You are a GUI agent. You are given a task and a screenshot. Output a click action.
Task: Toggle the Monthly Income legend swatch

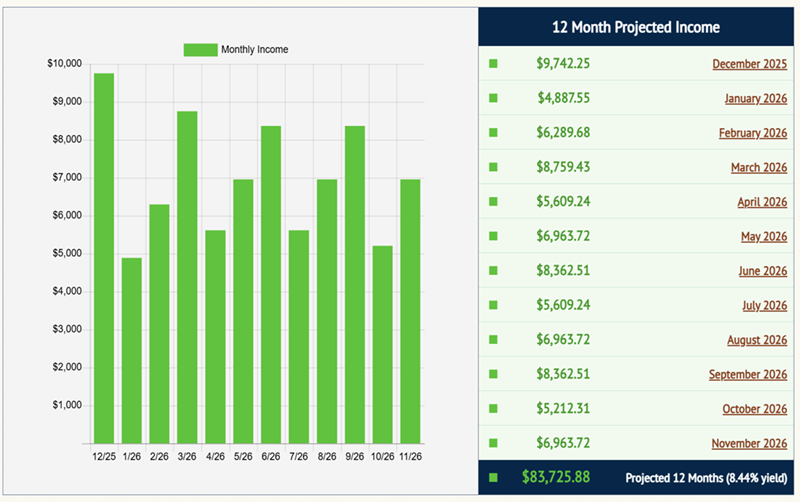click(x=200, y=49)
